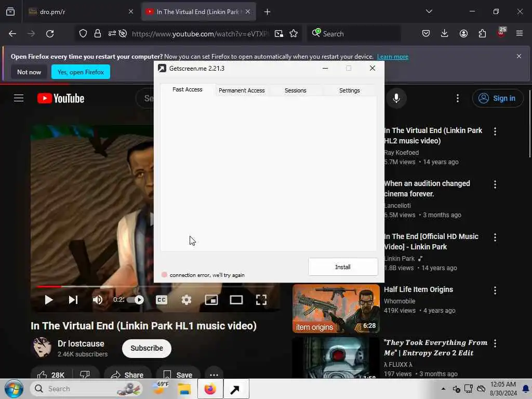
Task: Enable miniplayer mode icon
Action: [x=211, y=300]
